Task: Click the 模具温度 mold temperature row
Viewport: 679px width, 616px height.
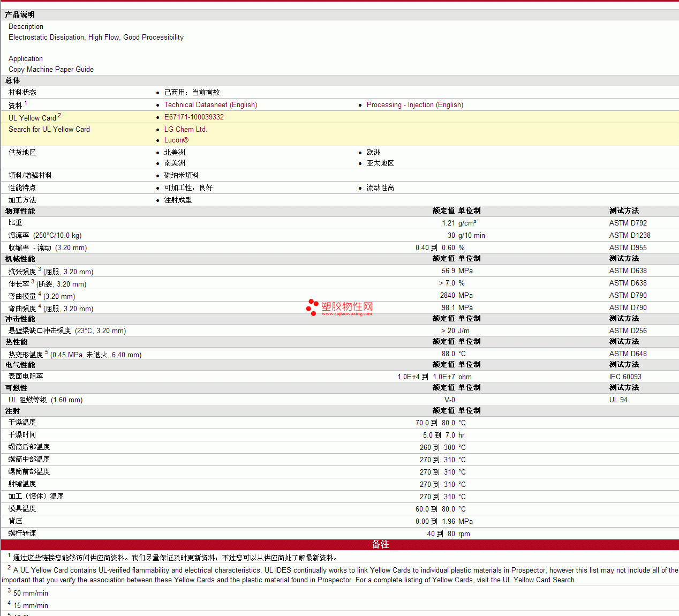Action: [x=339, y=509]
